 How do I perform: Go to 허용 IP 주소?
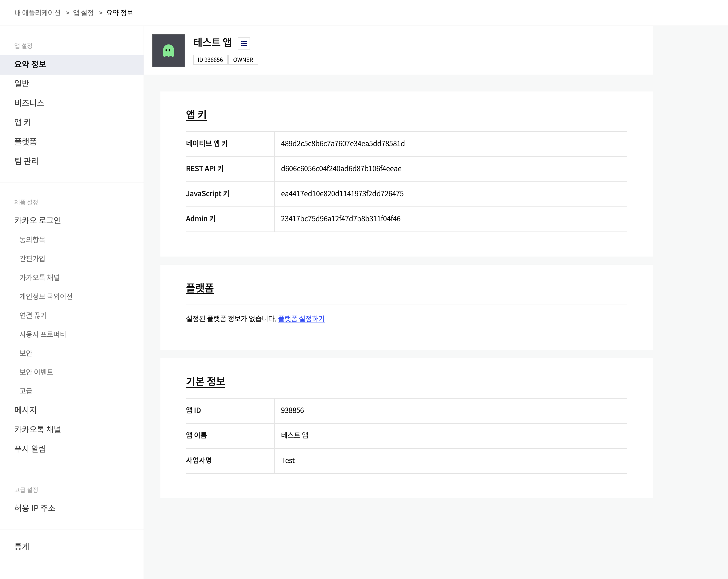[35, 508]
